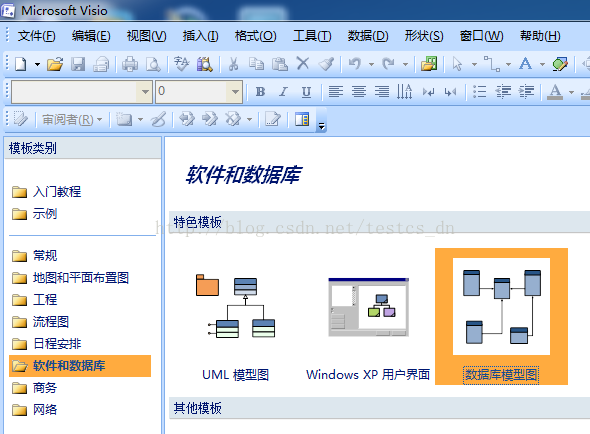Toggle Bullets list formatting
The width and height of the screenshot is (590, 434).
pyautogui.click(x=479, y=91)
